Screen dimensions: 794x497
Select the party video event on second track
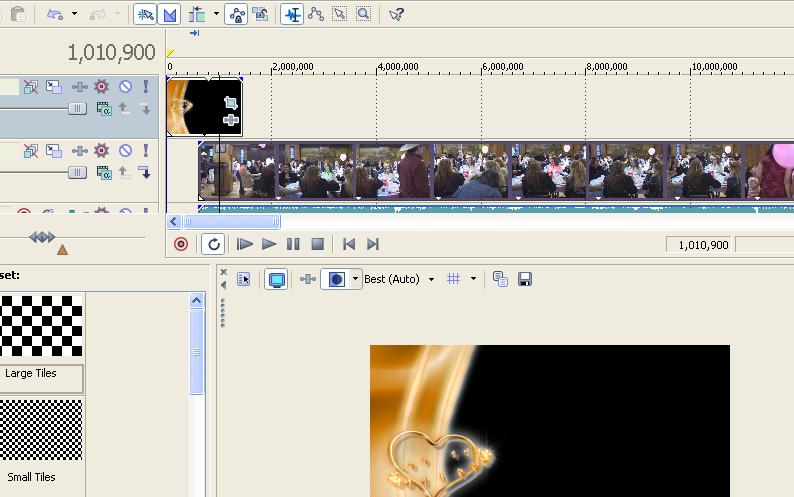496,171
